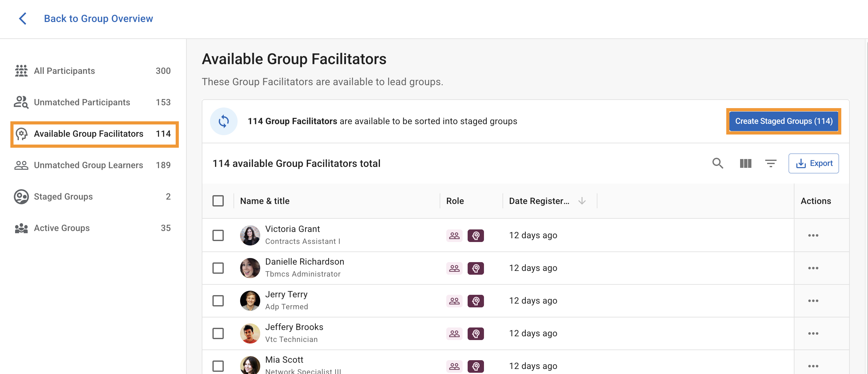Click Create Staged Groups (114) button
868x374 pixels.
(783, 121)
